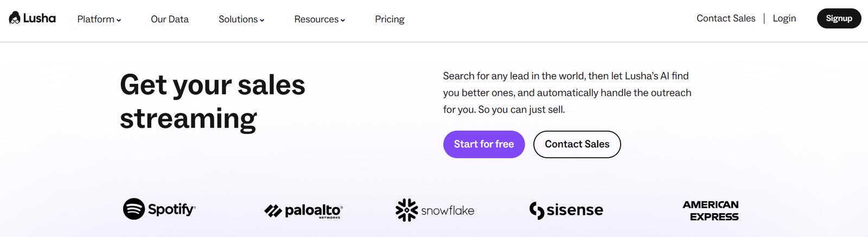Click the Lusha mascot logo icon

tap(15, 18)
